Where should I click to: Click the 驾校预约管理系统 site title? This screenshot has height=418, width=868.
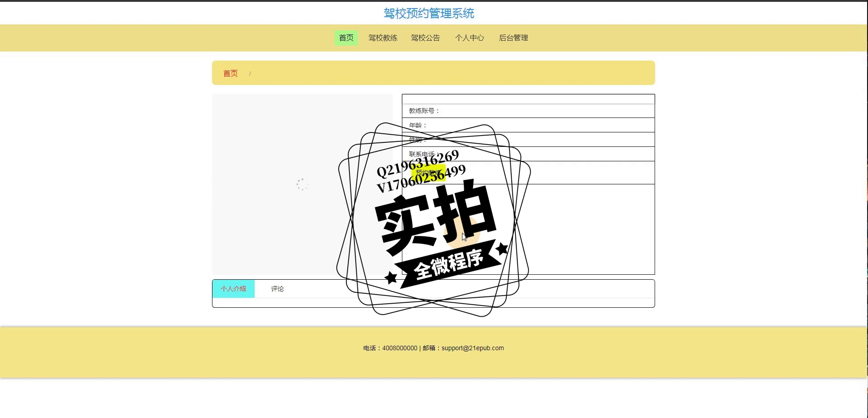pyautogui.click(x=429, y=14)
